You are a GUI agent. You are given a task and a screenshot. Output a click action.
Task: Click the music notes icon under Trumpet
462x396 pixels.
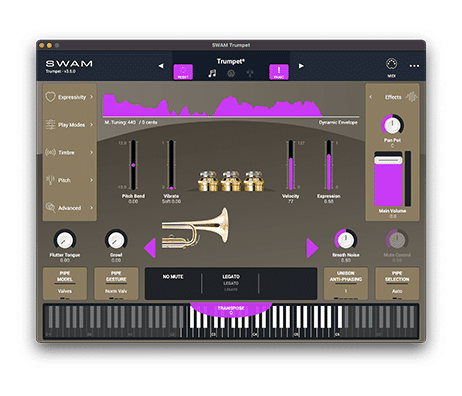pos(212,73)
